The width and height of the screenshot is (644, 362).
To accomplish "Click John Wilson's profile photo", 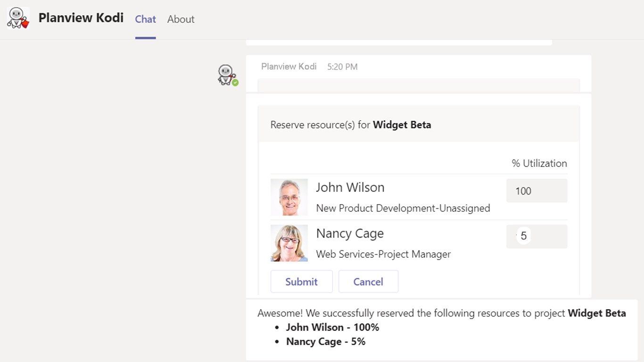I will (x=289, y=197).
